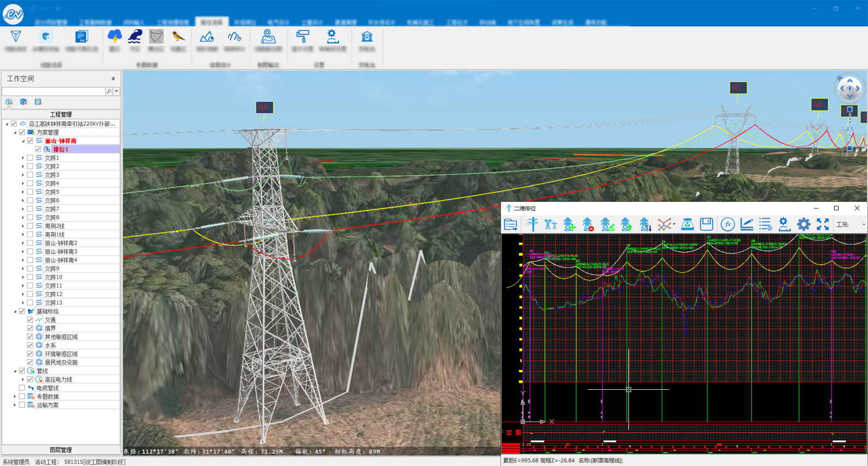Click the move tower icon with green arrows
This screenshot has width=868, height=466.
click(569, 224)
